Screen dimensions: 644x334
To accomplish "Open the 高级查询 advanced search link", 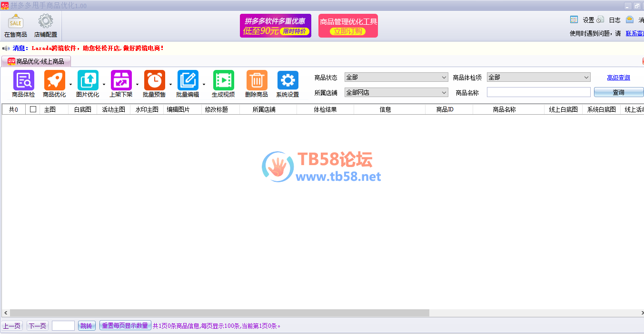I will click(618, 78).
